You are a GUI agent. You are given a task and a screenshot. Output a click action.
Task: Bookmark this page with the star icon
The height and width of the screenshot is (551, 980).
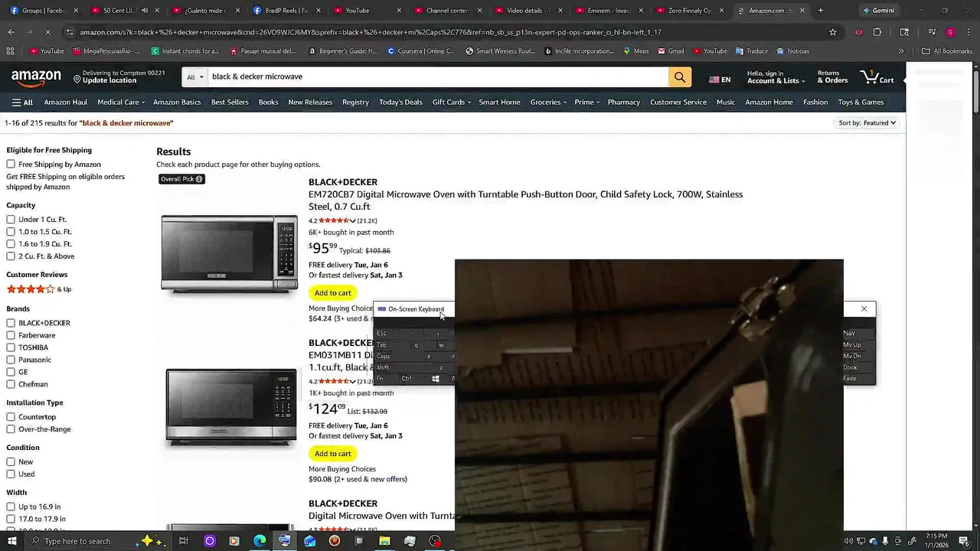(833, 32)
